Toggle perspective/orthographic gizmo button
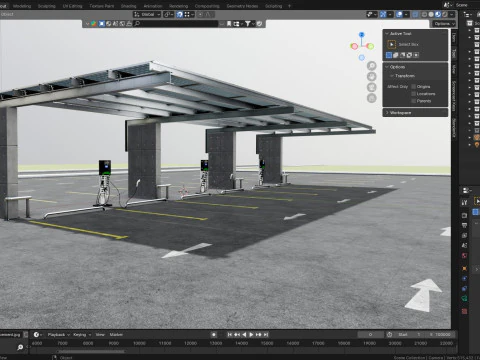The width and height of the screenshot is (480, 360). (x=371, y=98)
